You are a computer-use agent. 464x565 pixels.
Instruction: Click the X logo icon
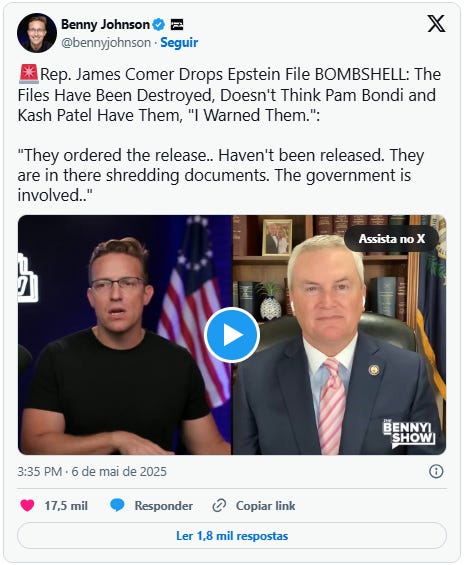[x=436, y=24]
